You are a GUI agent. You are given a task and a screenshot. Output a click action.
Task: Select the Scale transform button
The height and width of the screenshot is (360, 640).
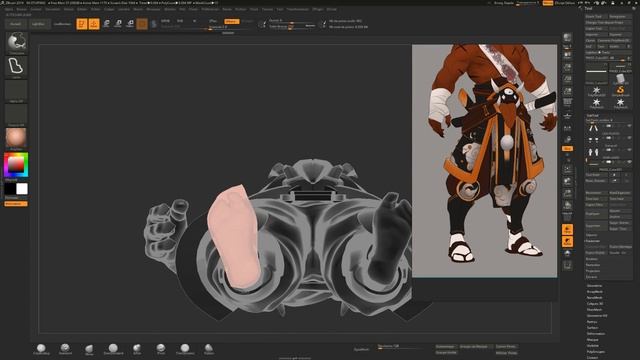[x=118, y=24]
